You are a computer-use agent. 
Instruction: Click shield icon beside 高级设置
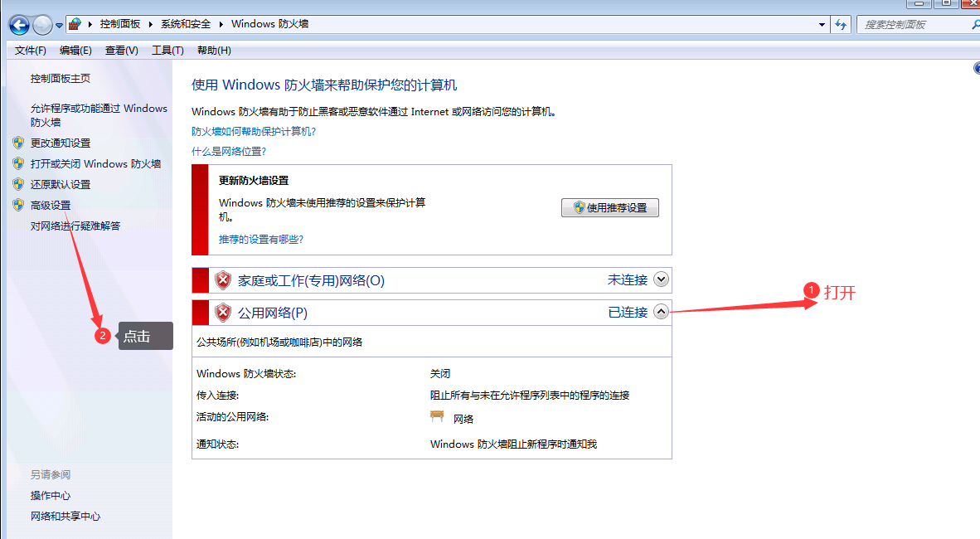tap(18, 205)
